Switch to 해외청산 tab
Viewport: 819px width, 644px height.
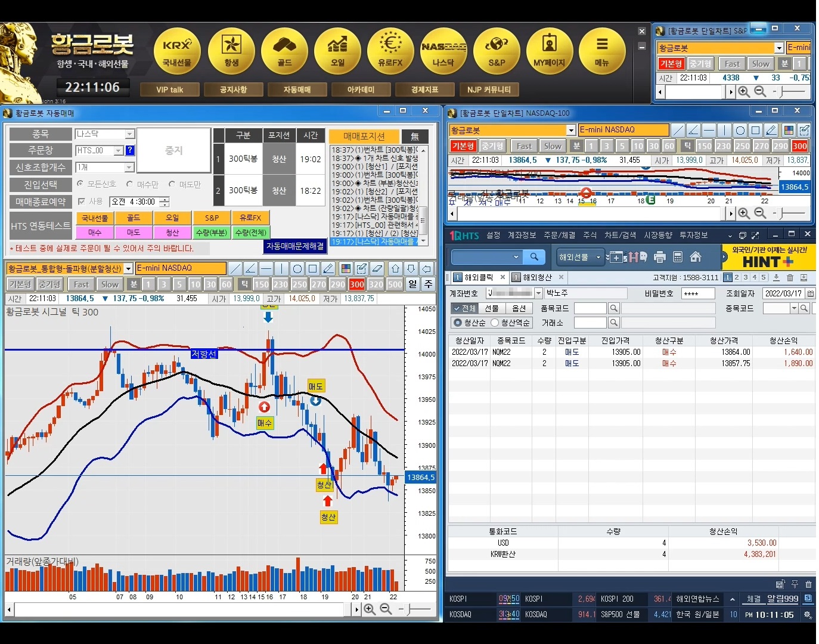click(x=538, y=278)
